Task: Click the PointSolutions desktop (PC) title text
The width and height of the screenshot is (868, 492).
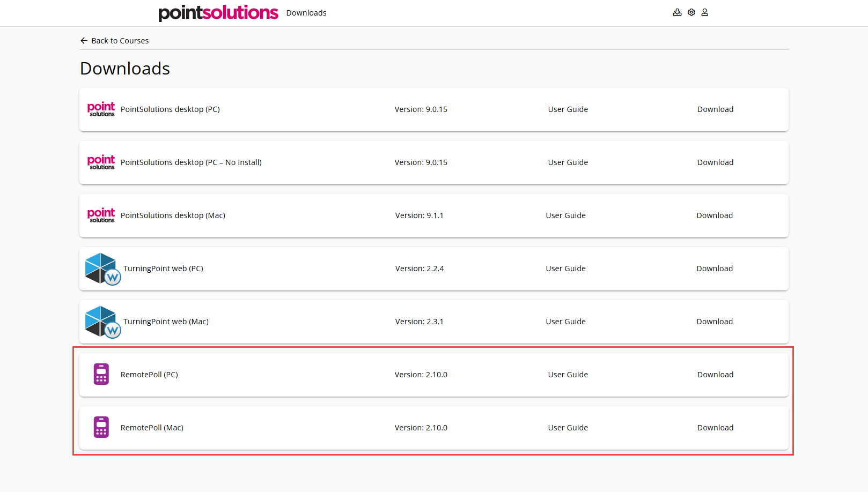Action: click(x=170, y=109)
